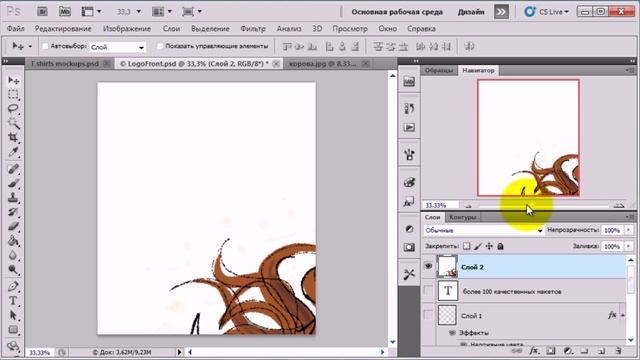
Task: Open Заливка fill slider arrow
Action: [629, 246]
